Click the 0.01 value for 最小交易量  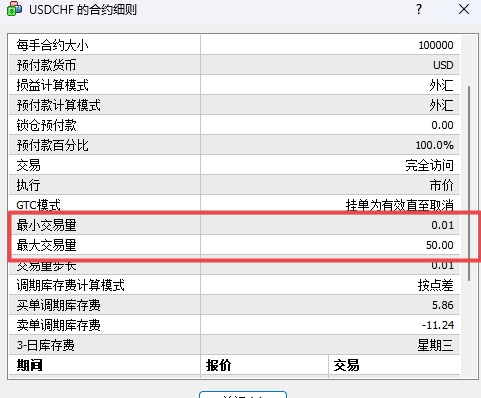[x=442, y=225]
